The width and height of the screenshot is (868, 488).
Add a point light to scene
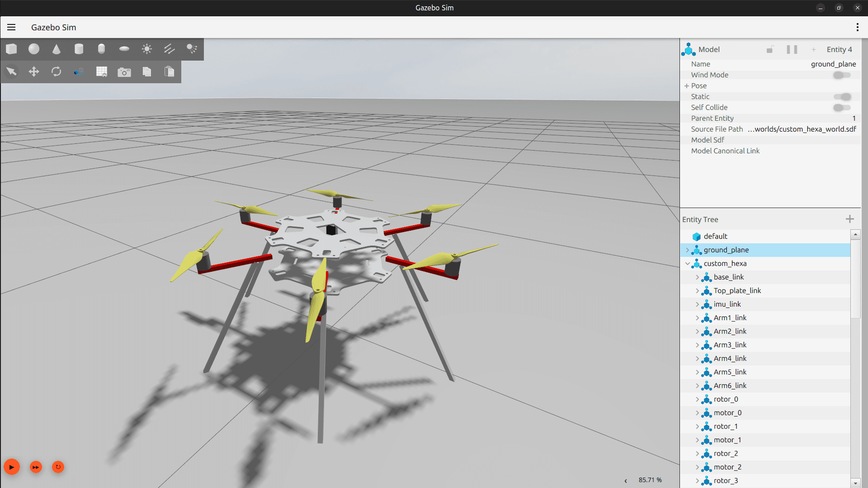(x=147, y=49)
